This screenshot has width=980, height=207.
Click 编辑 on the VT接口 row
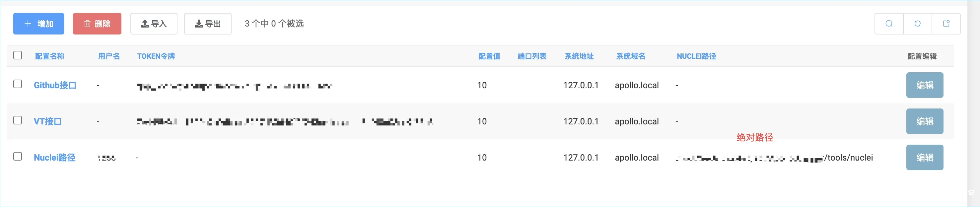pos(925,121)
